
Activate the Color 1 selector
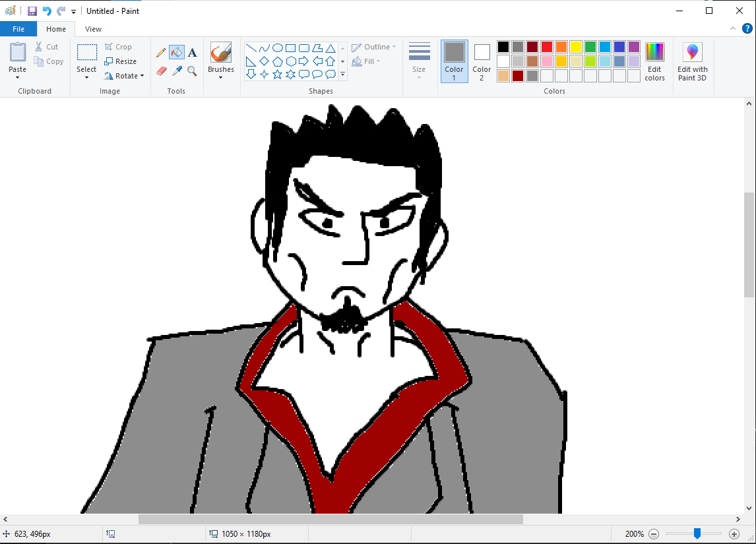coord(454,61)
